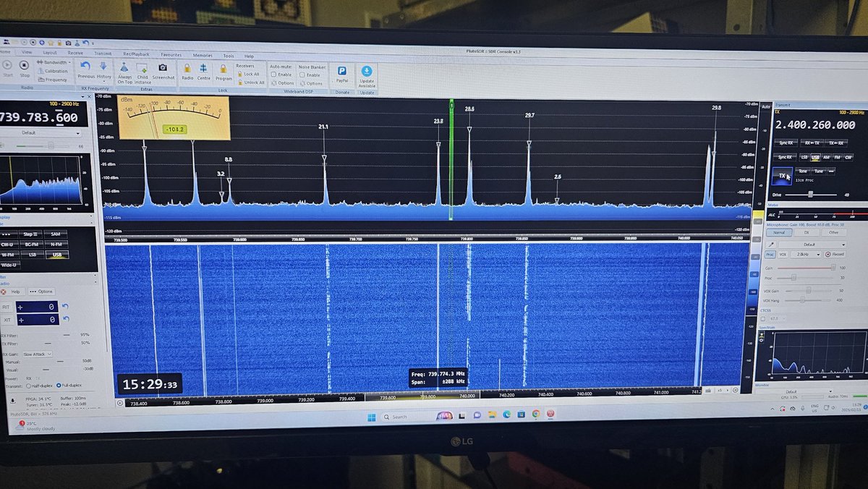Select Full-duplex transmit mode
Viewport: 868px width, 489px height.
(x=59, y=386)
